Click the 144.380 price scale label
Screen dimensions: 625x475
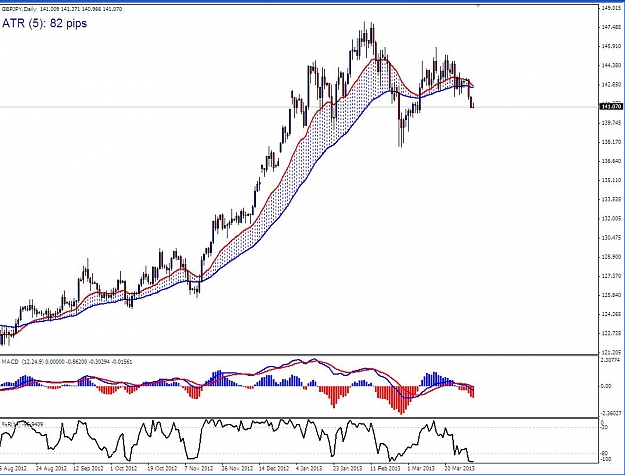coord(612,65)
